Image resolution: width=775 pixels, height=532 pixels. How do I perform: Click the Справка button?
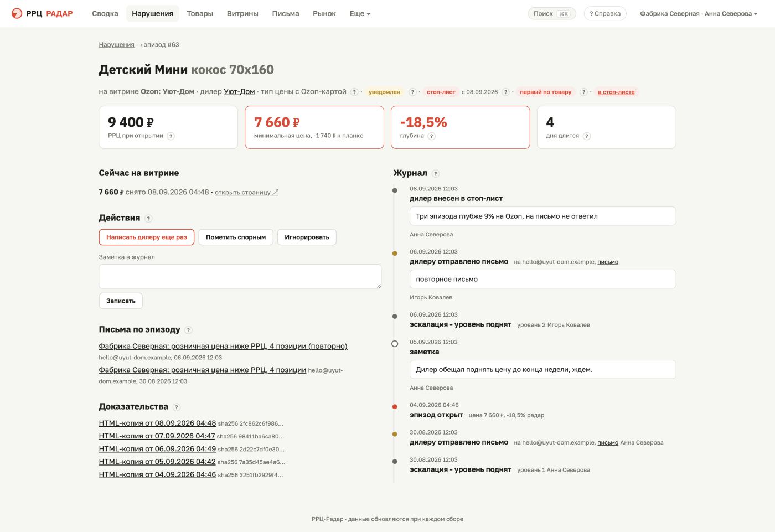tap(605, 13)
